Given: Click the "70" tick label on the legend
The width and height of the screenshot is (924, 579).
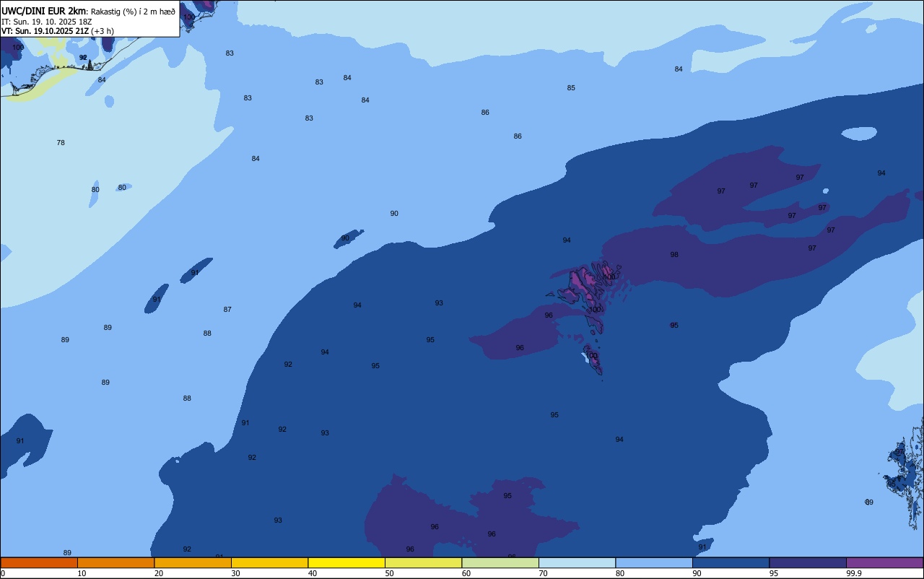Looking at the screenshot, I should click(543, 573).
